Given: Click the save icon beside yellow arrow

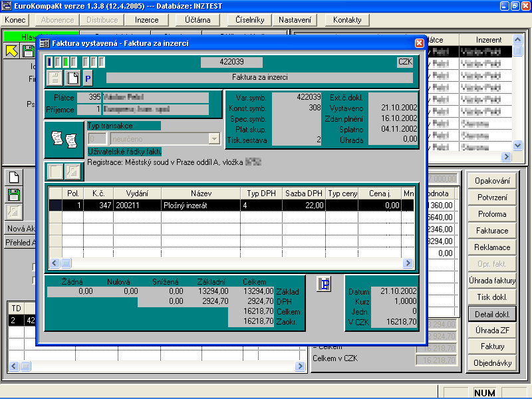Looking at the screenshot, I should [x=28, y=51].
